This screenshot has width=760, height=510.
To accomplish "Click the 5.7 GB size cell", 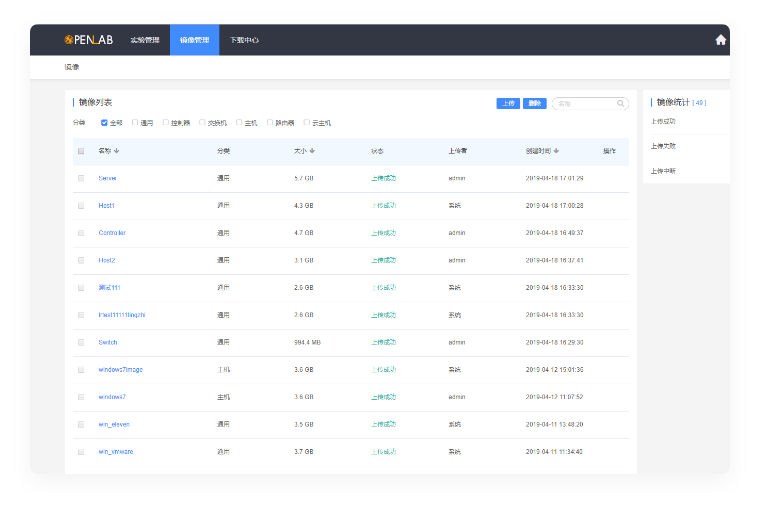I will (x=304, y=178).
